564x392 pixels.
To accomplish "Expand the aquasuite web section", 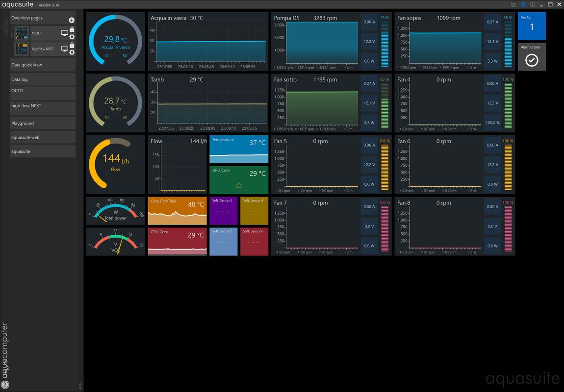I will [43, 137].
